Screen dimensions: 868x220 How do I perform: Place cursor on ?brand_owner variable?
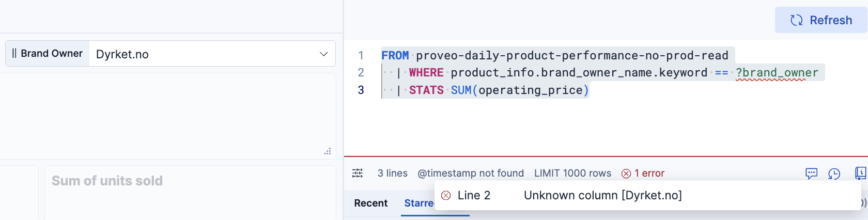point(777,73)
